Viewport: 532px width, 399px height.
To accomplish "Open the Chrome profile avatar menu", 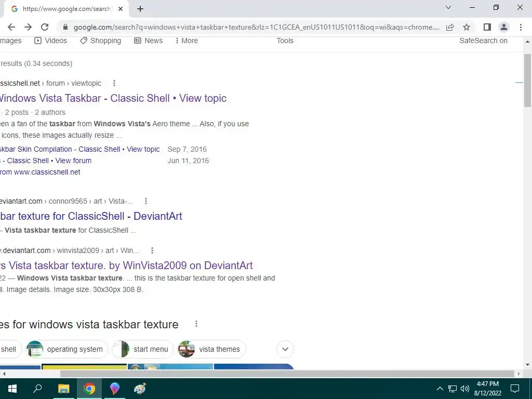I will click(504, 27).
